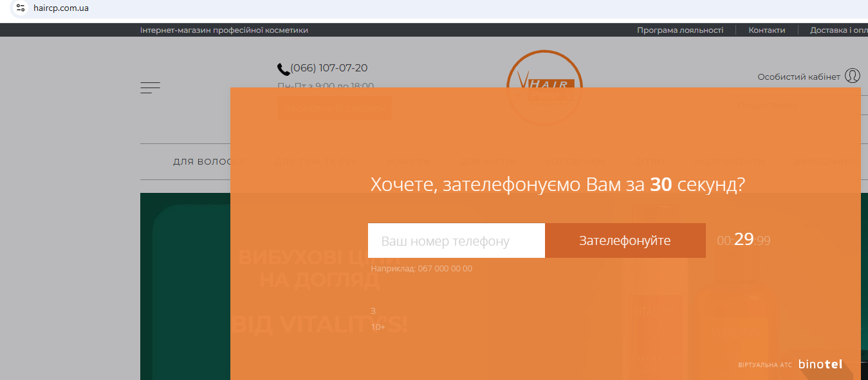Click the callback countdown timer 00:29:99

click(744, 240)
